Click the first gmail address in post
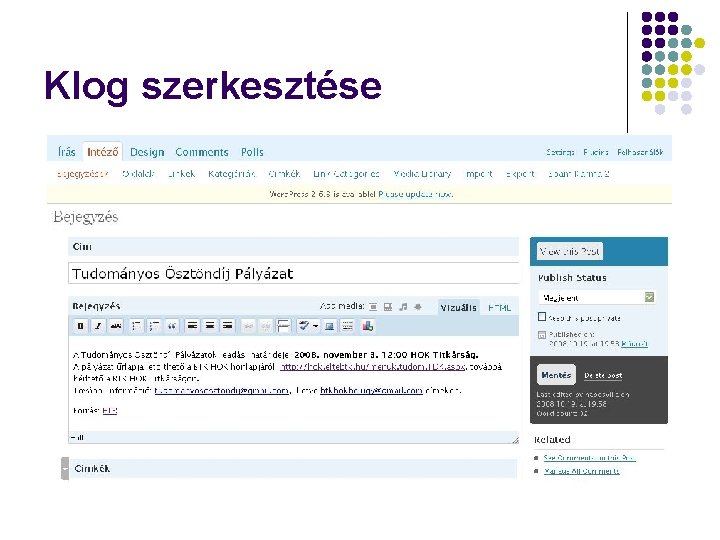The width and height of the screenshot is (720, 540). click(222, 391)
